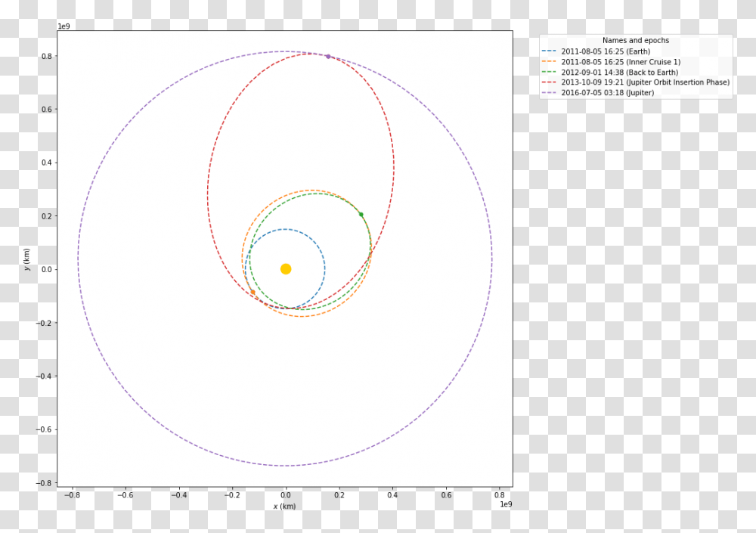
Task: Click the purple dashed line sample in legend
Action: [549, 92]
